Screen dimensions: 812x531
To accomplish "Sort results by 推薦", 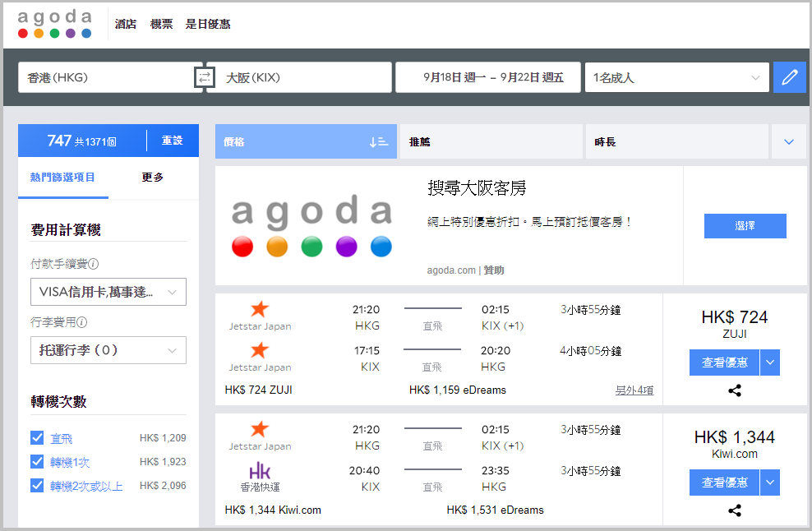I will pos(491,142).
